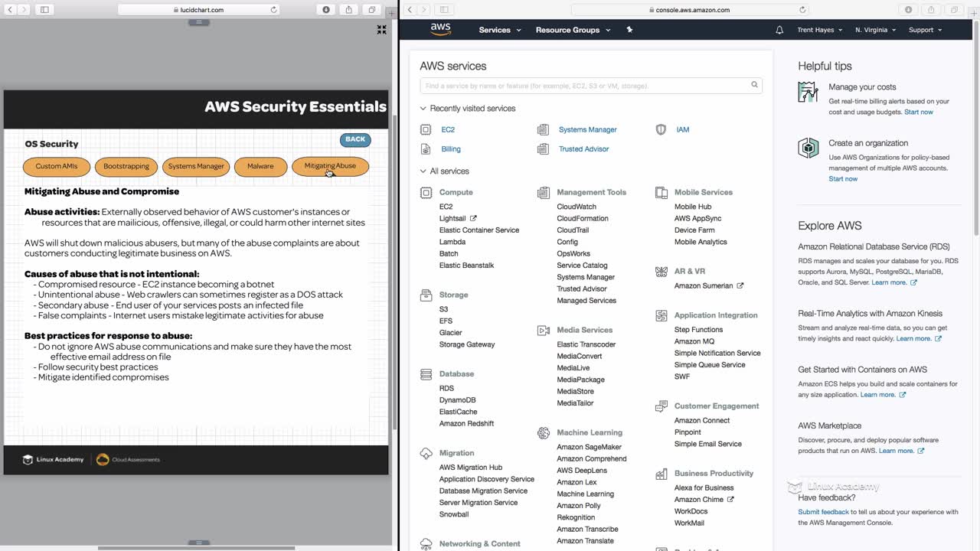
Task: Open the N. Virginia region selector
Action: tap(875, 30)
